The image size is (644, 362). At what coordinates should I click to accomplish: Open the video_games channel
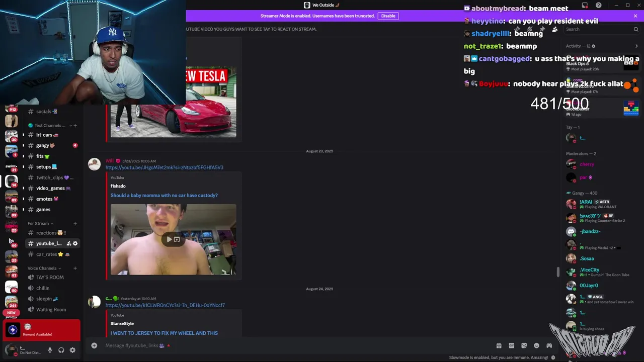click(x=52, y=188)
